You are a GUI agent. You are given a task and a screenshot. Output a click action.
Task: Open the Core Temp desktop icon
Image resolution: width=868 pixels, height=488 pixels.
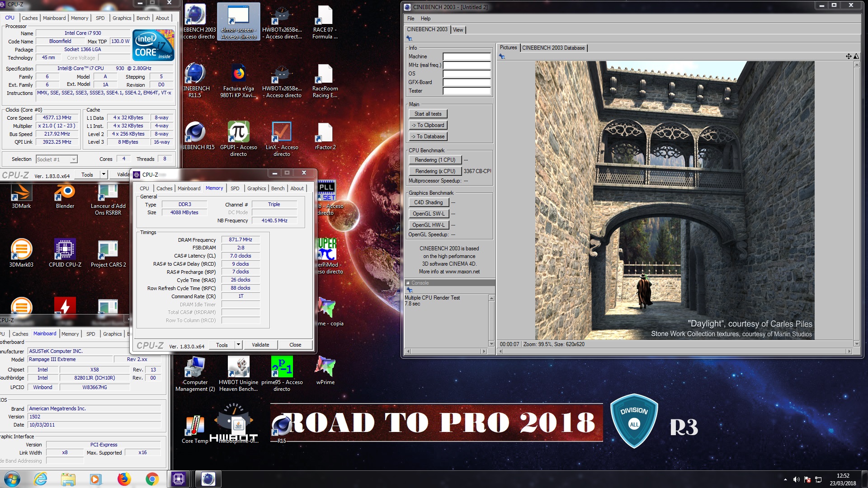tap(195, 429)
